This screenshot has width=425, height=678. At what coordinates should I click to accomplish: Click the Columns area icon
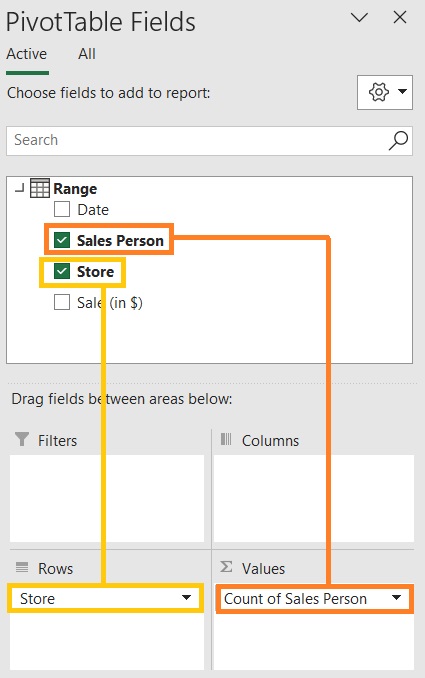pos(226,439)
